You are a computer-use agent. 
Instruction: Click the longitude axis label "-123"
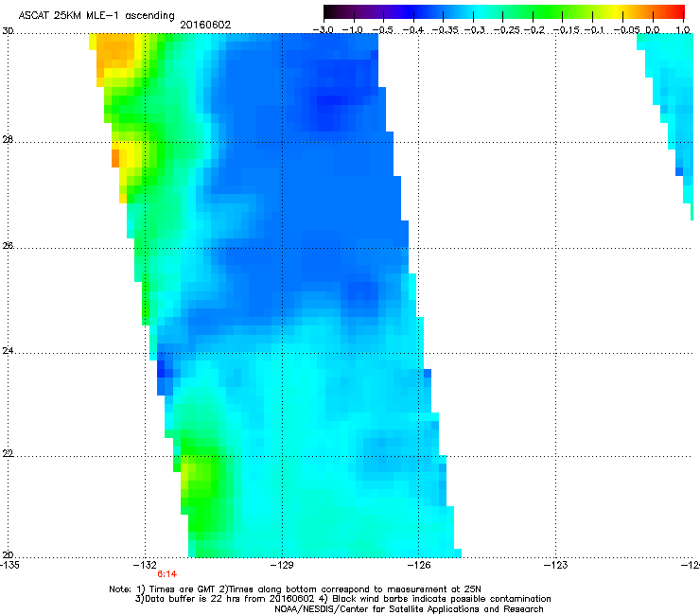pos(556,565)
